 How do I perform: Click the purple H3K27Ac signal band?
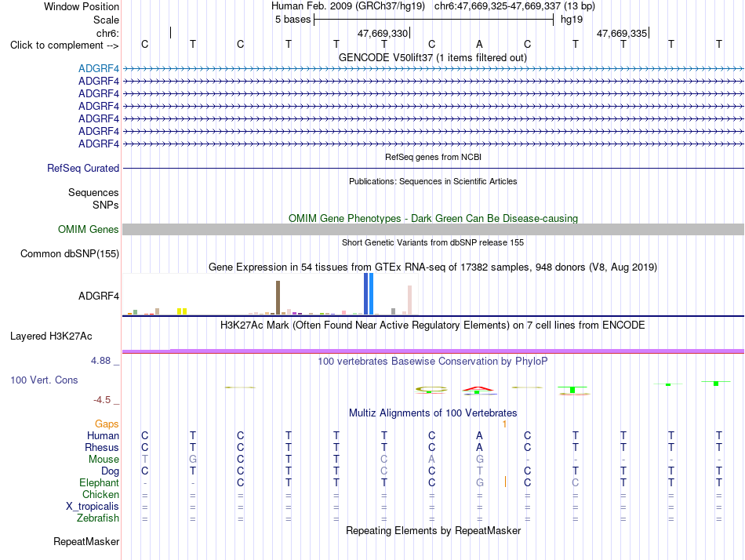click(434, 351)
